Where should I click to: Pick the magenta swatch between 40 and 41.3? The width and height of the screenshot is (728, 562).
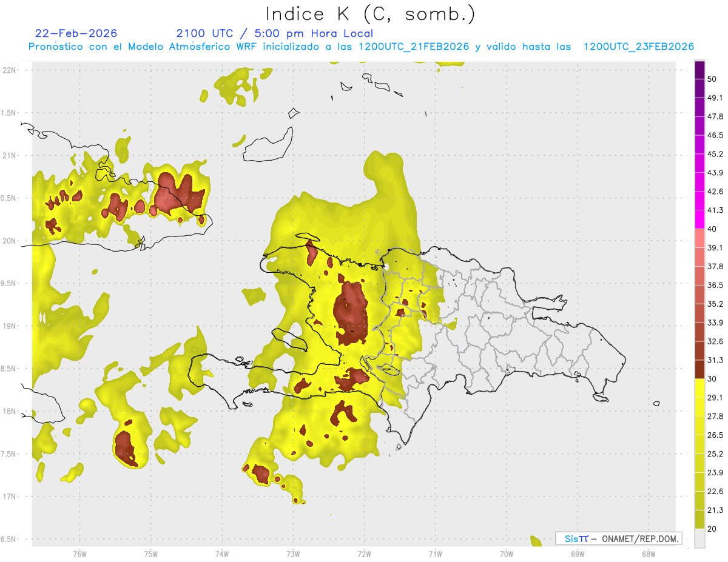coord(699,220)
